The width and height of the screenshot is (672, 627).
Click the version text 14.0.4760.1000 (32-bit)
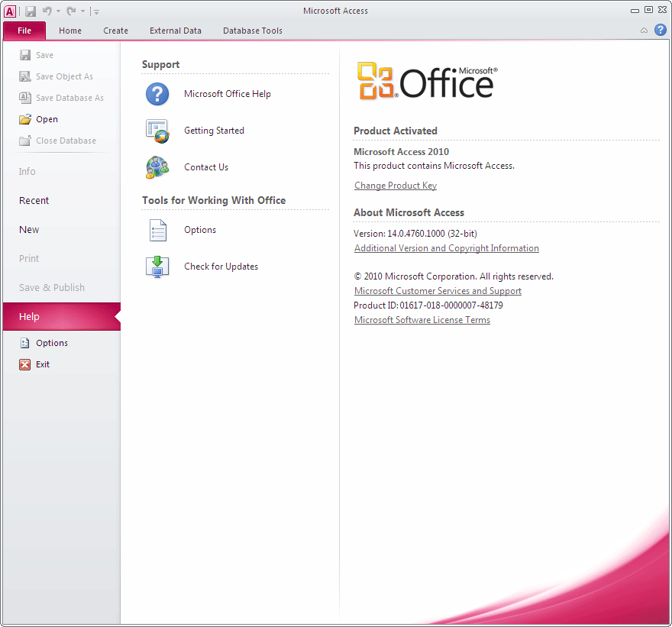click(x=432, y=234)
